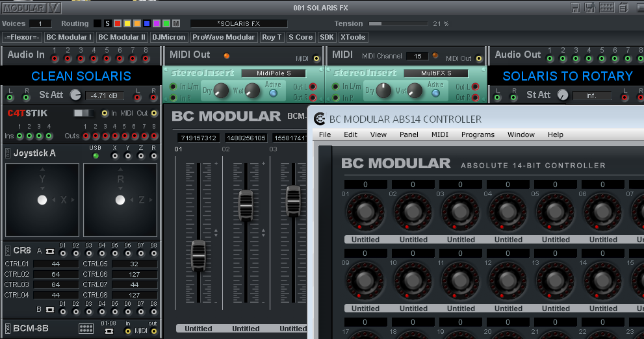This screenshot has height=339, width=644.
Task: Click the C4TSTIK MIDI In yellow jack
Action: tap(105, 113)
